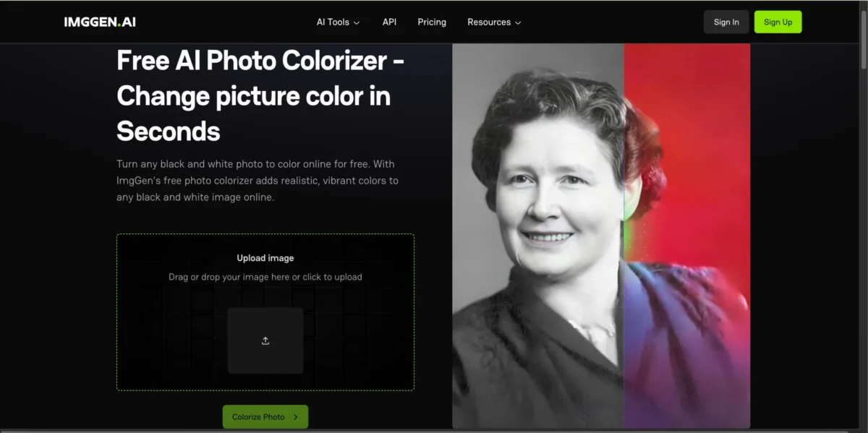Select Resources in the navigation bar
Image resolution: width=868 pixels, height=433 pixels.
pos(489,22)
